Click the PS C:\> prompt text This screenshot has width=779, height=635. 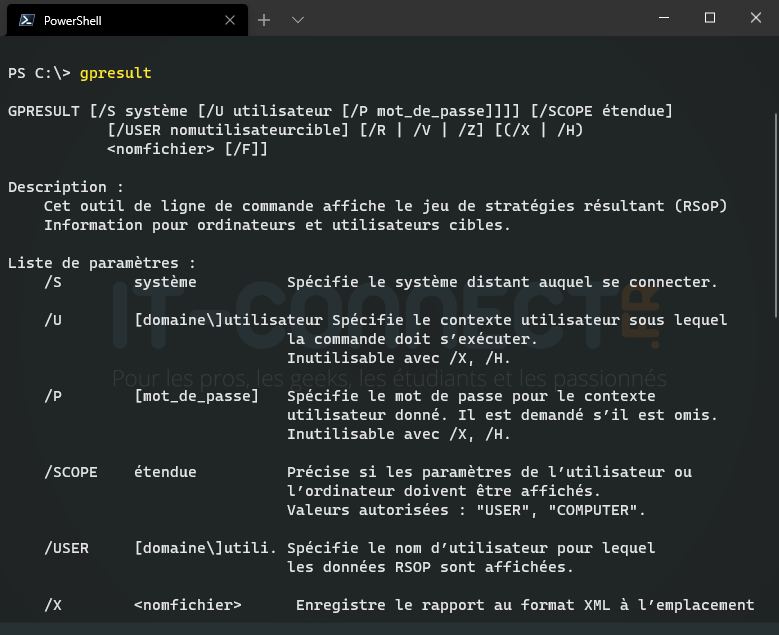pyautogui.click(x=39, y=73)
